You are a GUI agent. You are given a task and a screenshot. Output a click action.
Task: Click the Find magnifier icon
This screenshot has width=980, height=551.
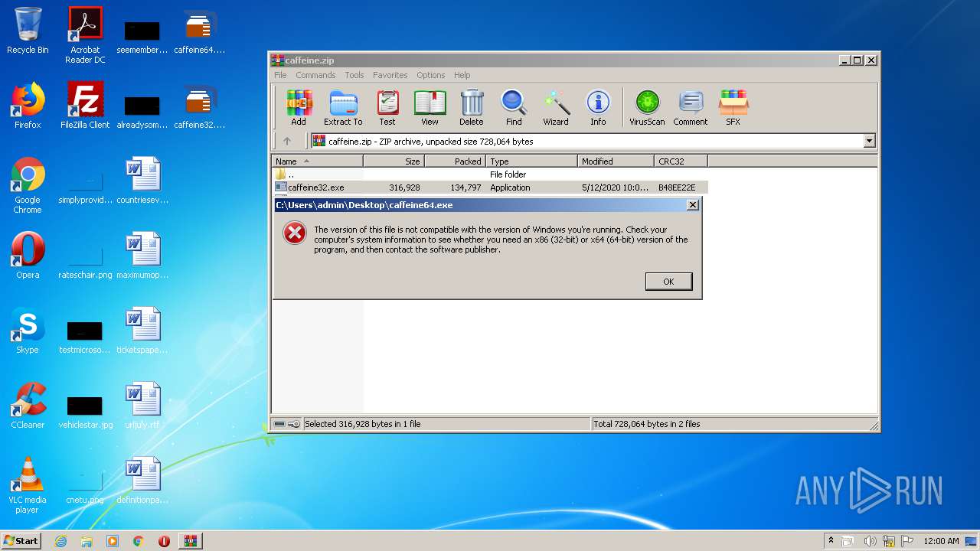click(x=514, y=108)
